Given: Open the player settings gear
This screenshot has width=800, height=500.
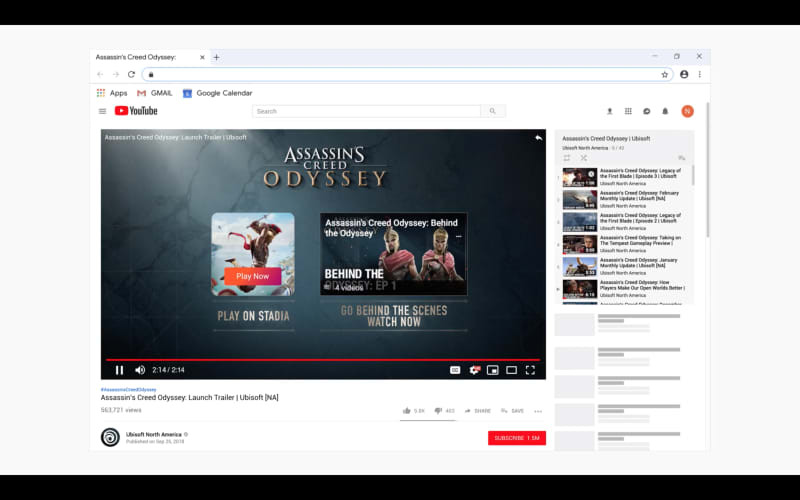Looking at the screenshot, I should point(474,370).
